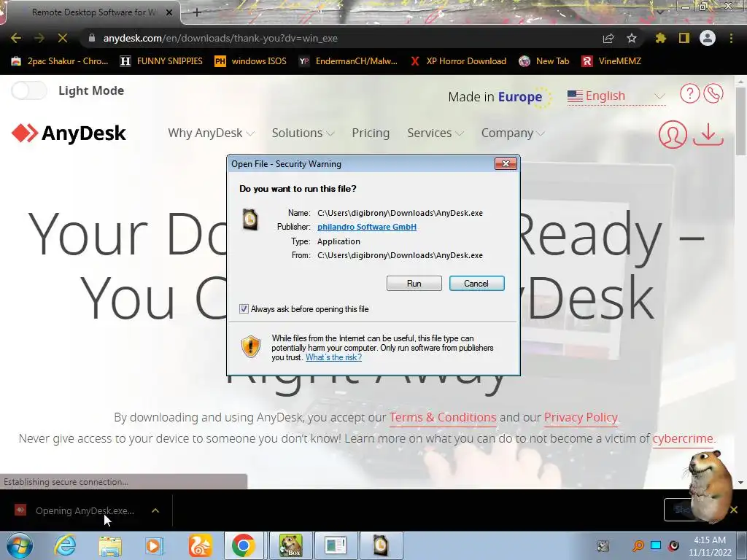
Task: Click the AnyDesk phone contact icon
Action: pyautogui.click(x=713, y=93)
